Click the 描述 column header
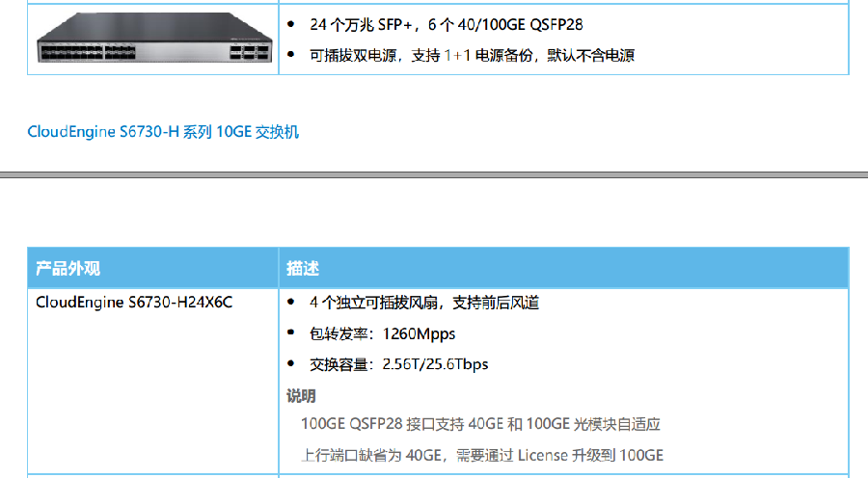The width and height of the screenshot is (868, 478). coord(303,267)
